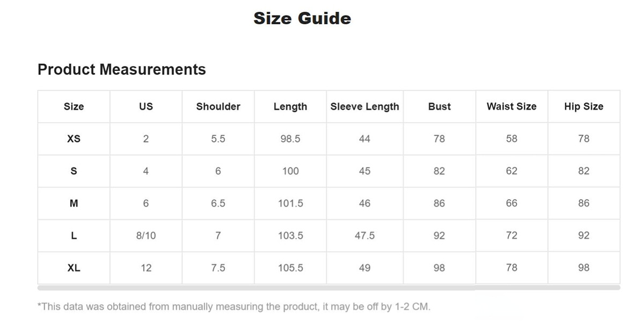644x322 pixels.
Task: Select the 105.5 length value
Action: [x=290, y=267]
